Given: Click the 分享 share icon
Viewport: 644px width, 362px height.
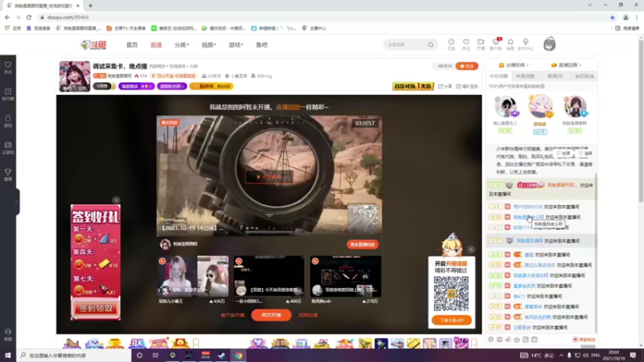Looking at the screenshot, I should click(445, 86).
